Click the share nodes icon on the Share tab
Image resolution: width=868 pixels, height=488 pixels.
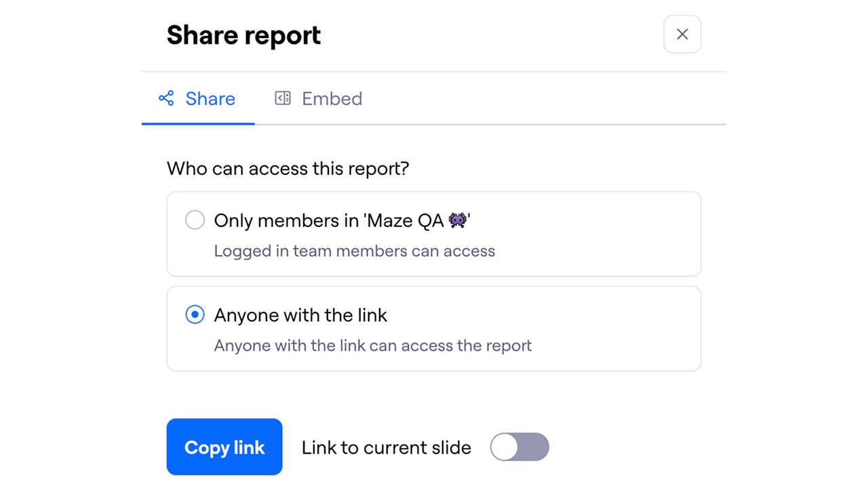[x=166, y=98]
